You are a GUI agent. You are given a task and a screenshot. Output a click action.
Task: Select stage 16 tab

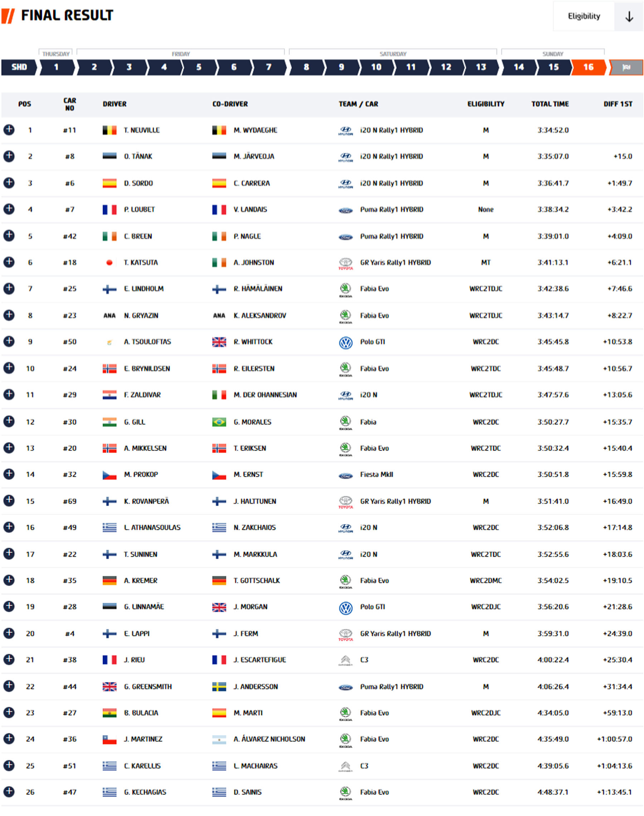tap(588, 67)
